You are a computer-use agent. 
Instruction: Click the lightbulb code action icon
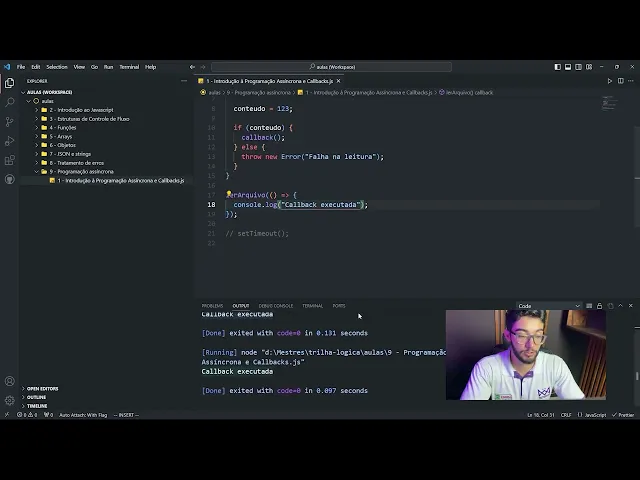229,194
